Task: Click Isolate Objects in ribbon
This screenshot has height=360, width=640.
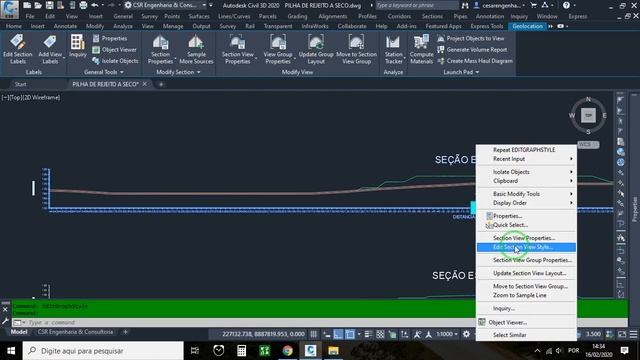Action: [115, 61]
